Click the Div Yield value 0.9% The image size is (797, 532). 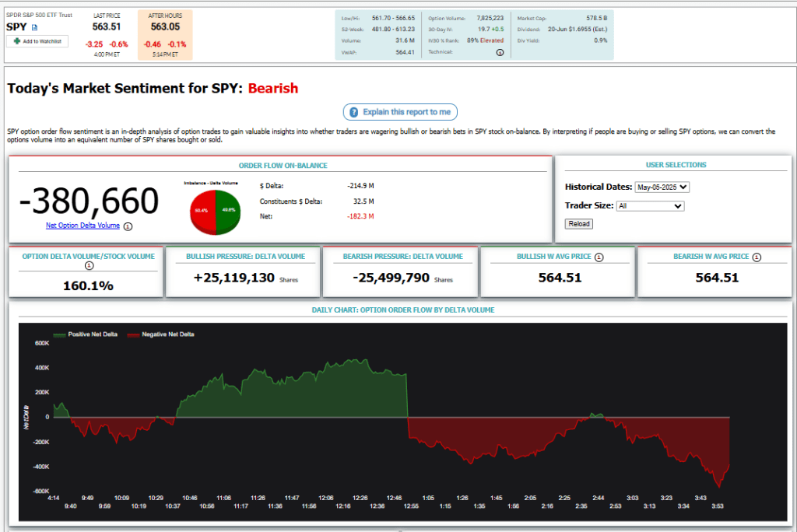(601, 40)
